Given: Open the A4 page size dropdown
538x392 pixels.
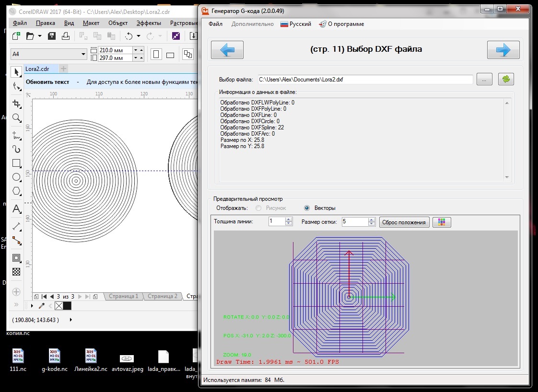Looking at the screenshot, I should tap(83, 54).
